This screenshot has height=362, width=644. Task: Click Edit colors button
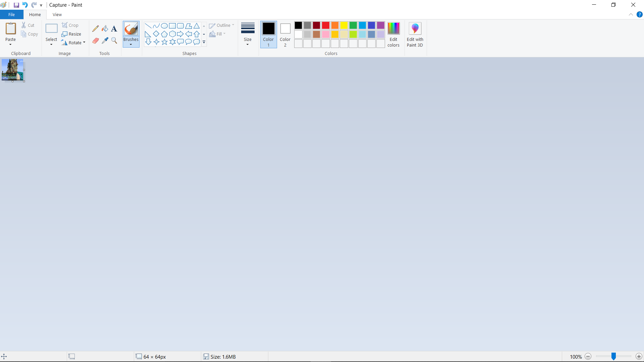point(393,34)
